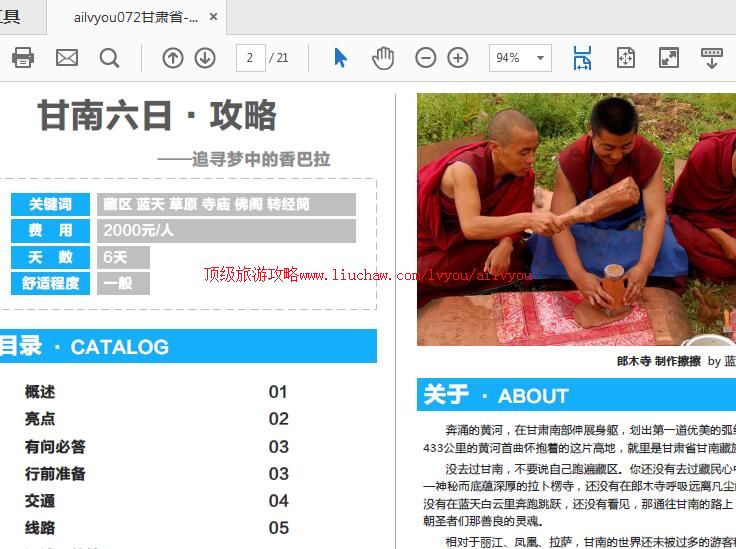The height and width of the screenshot is (549, 736).
Task: Open the 94% zoom level dropdown
Action: (x=541, y=58)
